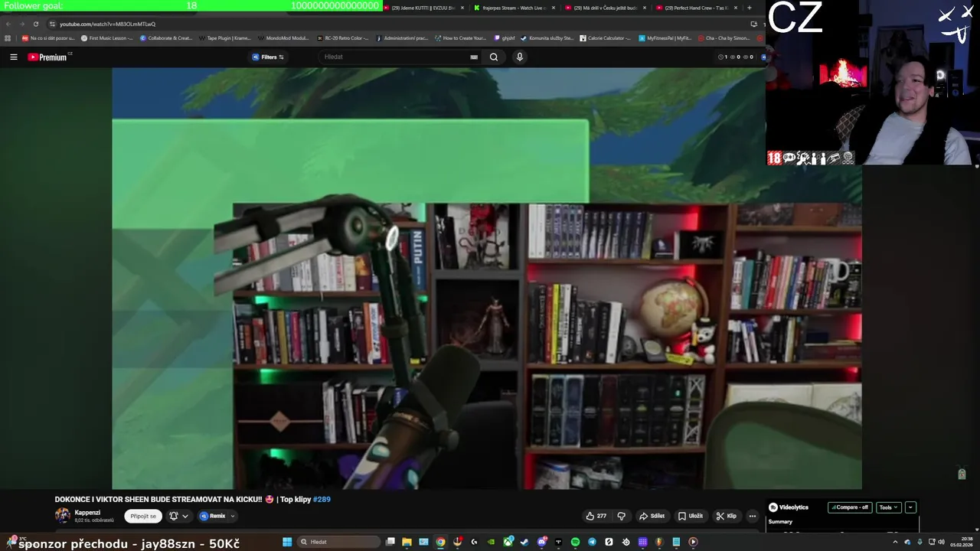Click the taskbar Hledat search box

click(338, 542)
